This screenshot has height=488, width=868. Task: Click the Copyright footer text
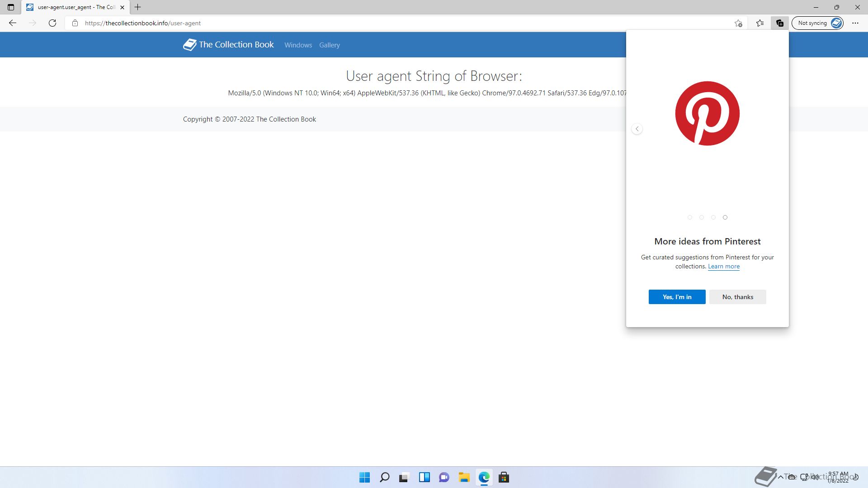click(x=250, y=119)
